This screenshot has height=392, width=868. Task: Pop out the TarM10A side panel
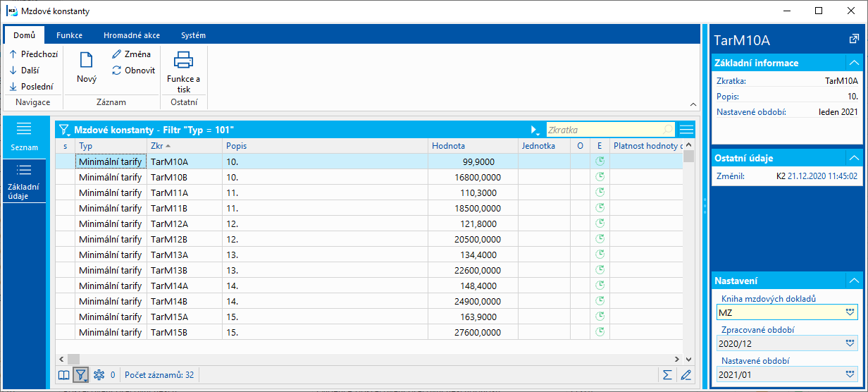[854, 39]
